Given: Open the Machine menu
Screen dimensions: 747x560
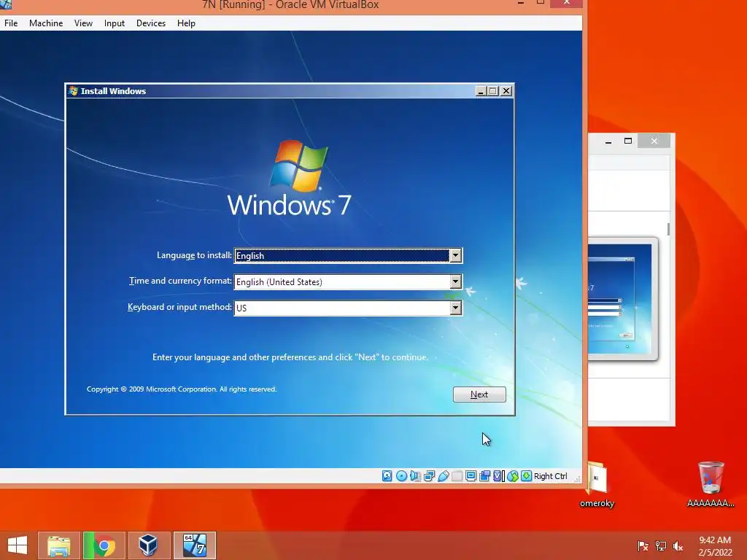Looking at the screenshot, I should click(46, 23).
